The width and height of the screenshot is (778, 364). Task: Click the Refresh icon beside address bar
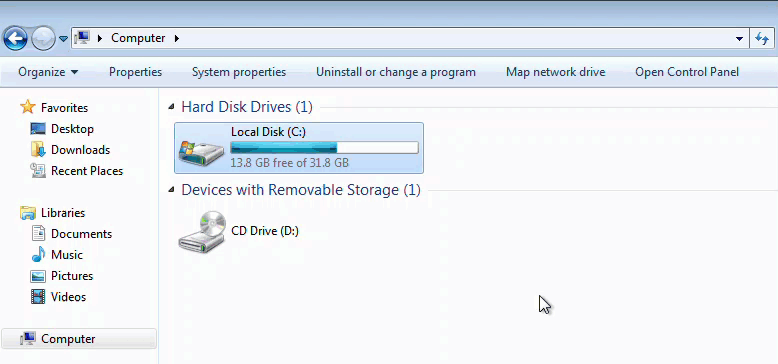[x=762, y=38]
